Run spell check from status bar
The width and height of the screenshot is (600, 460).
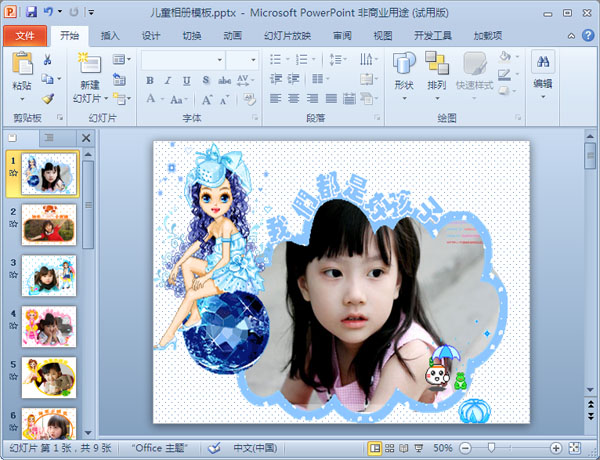click(x=214, y=448)
